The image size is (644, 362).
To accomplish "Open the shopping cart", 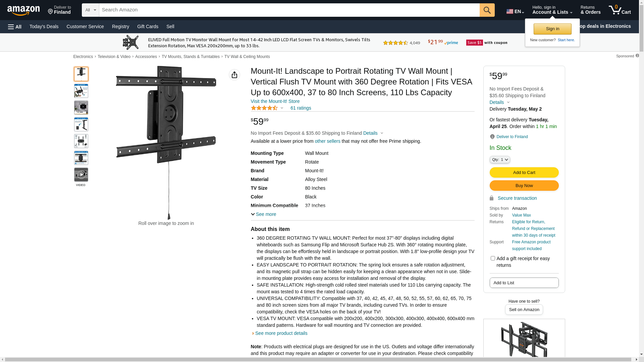I will coord(620,10).
